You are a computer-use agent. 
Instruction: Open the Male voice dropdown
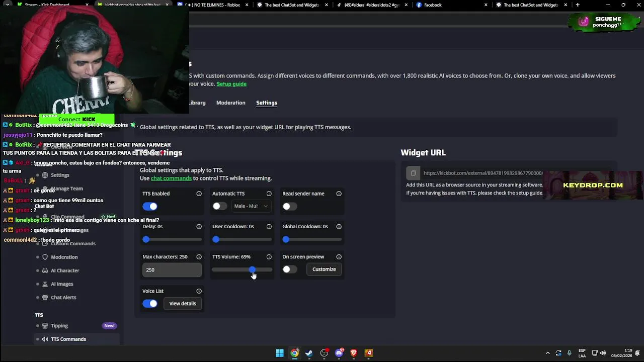pos(251,206)
